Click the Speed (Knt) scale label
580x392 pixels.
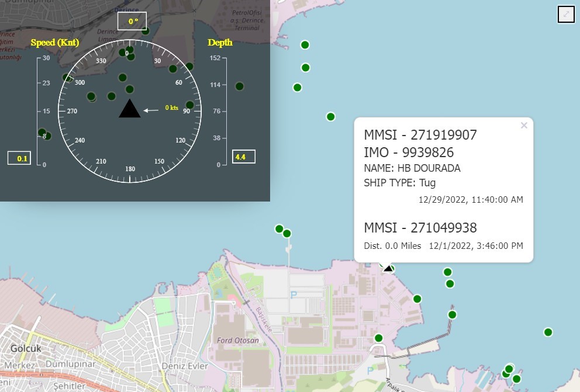(54, 42)
